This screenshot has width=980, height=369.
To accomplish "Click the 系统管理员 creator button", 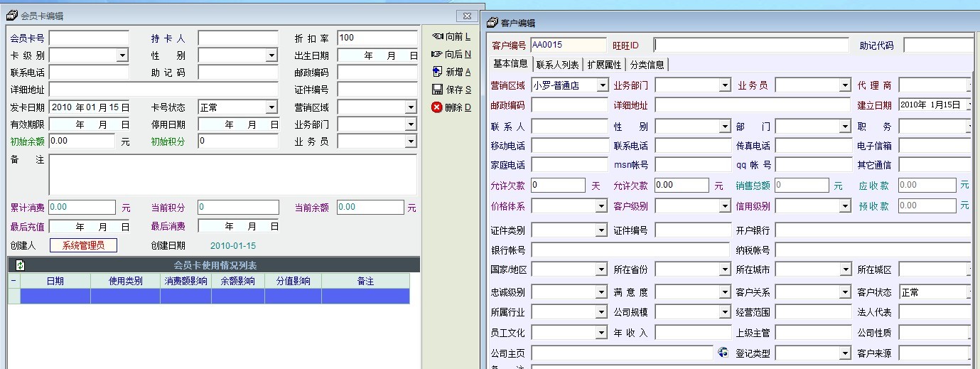I will (83, 246).
